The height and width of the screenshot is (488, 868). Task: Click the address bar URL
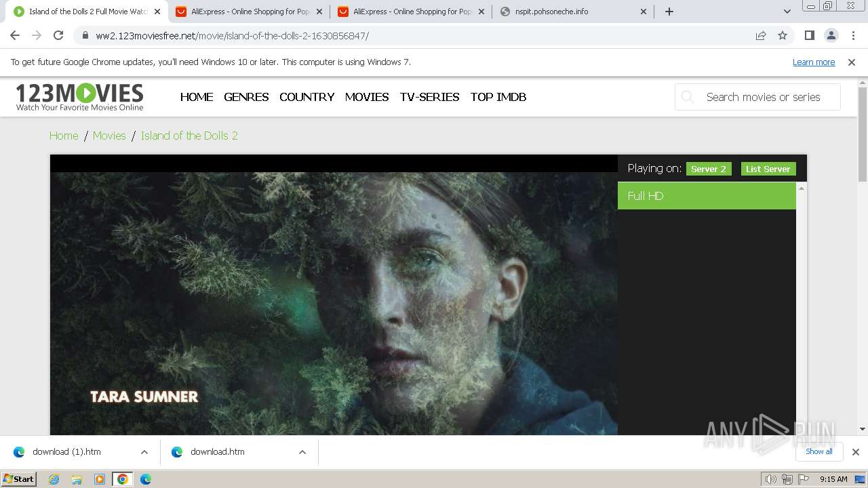(x=232, y=36)
